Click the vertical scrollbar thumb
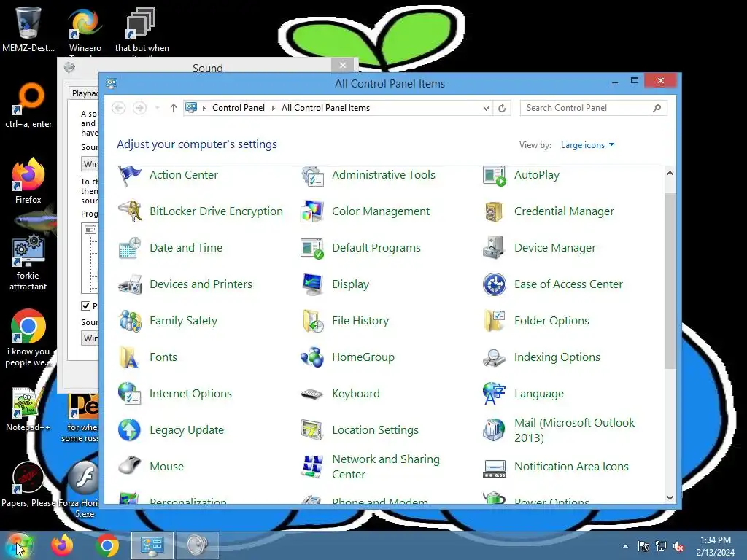The width and height of the screenshot is (747, 560). [670, 281]
